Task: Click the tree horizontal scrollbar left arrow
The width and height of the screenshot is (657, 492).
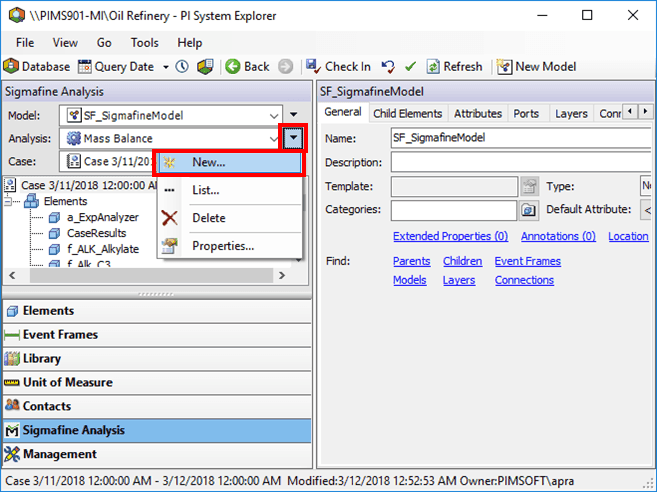Action: tap(12, 275)
